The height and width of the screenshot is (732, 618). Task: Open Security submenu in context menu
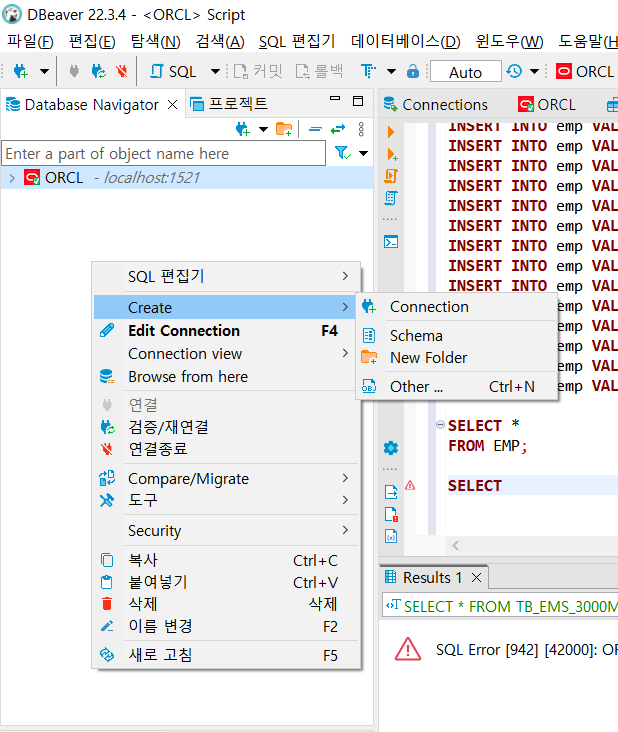pos(227,530)
